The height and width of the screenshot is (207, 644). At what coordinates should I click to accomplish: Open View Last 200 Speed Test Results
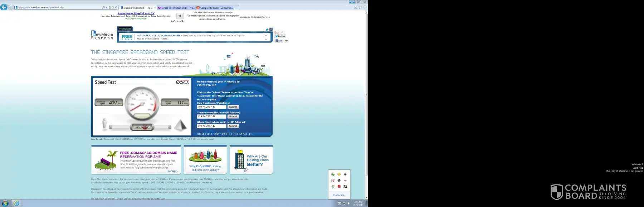pos(224,134)
